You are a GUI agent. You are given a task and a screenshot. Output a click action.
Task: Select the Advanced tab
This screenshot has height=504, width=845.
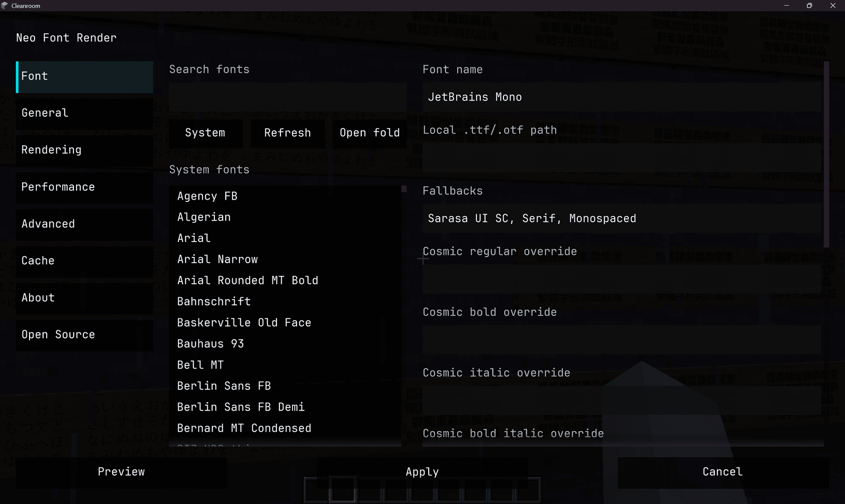[x=84, y=224]
